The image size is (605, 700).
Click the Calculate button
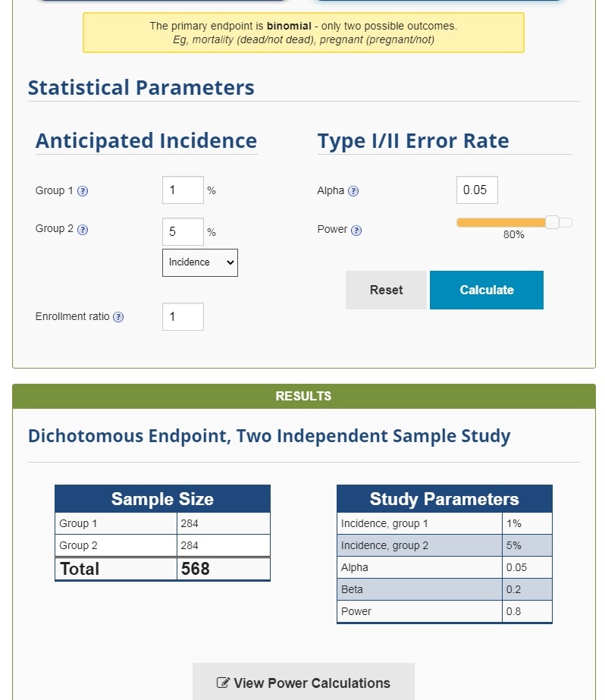[x=486, y=290]
